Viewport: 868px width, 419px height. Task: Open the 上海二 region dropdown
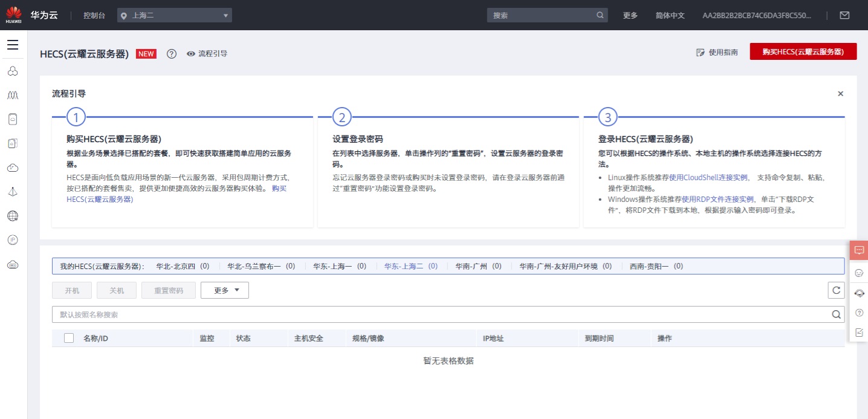pyautogui.click(x=174, y=15)
